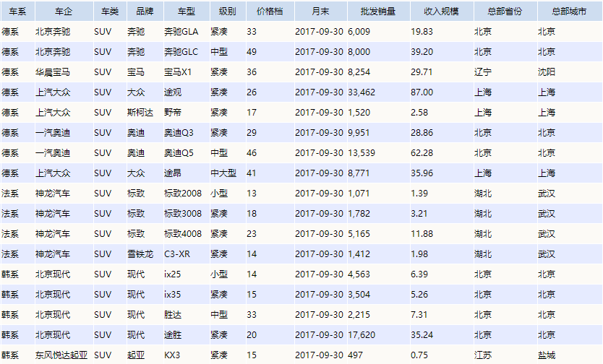Select the 总部城市 column header
Screen dimensions: 603x364
click(x=570, y=12)
